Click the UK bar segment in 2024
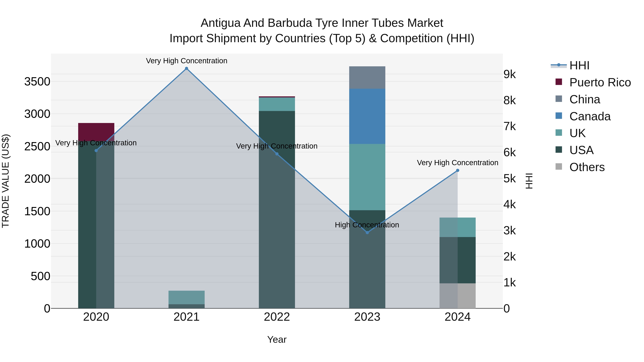Image resolution: width=644 pixels, height=362 pixels. pos(457,227)
